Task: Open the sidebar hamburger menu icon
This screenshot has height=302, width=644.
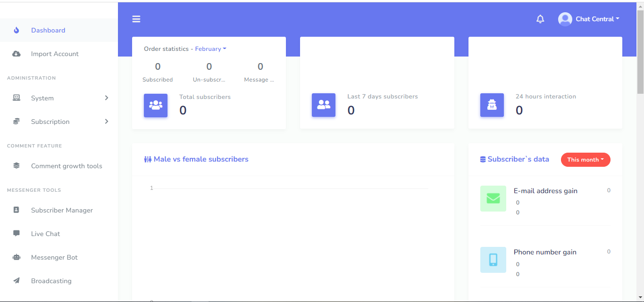Action: pos(136,19)
